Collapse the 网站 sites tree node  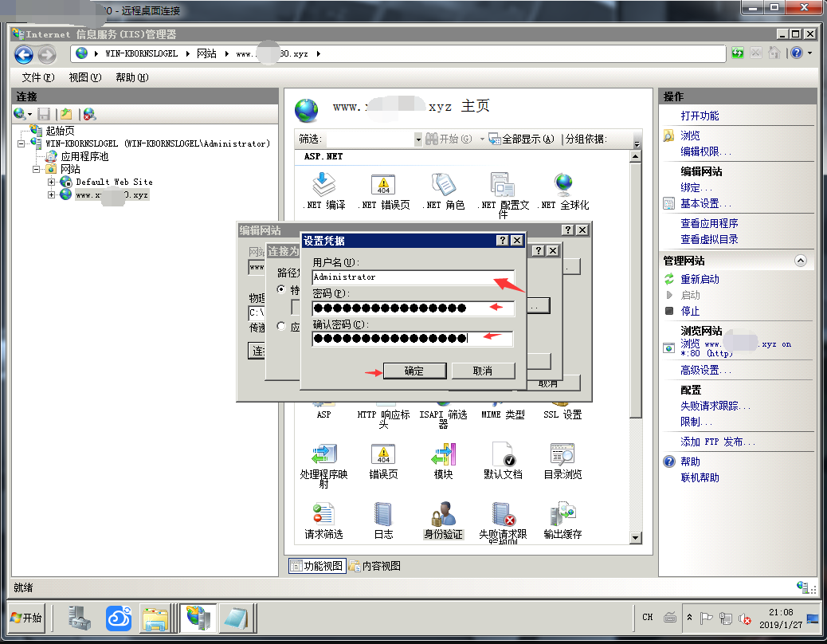pyautogui.click(x=37, y=169)
